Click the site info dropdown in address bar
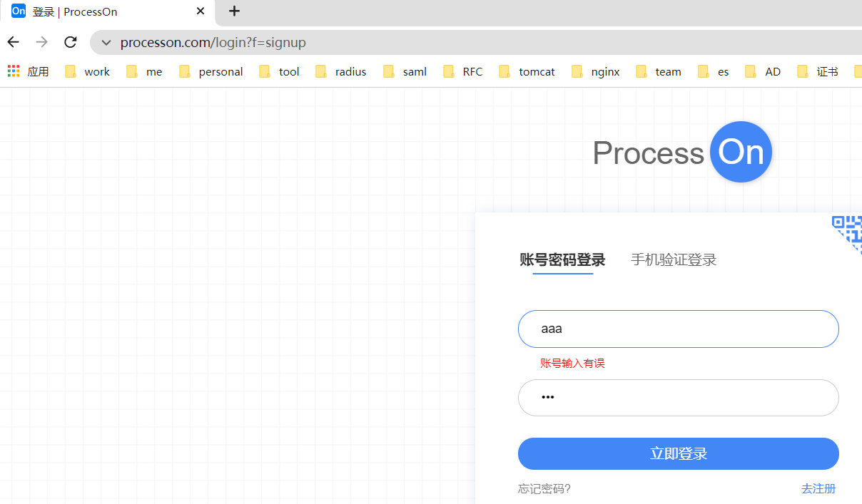Image resolution: width=862 pixels, height=504 pixels. (x=106, y=43)
